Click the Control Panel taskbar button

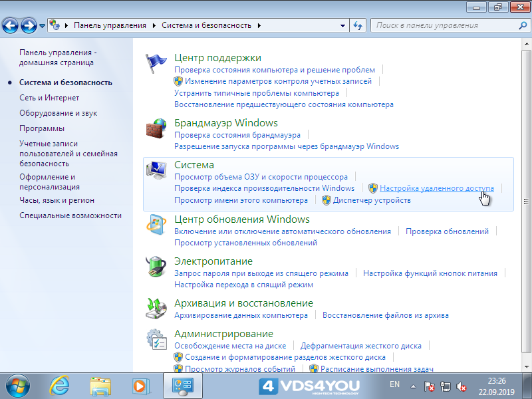click(183, 386)
